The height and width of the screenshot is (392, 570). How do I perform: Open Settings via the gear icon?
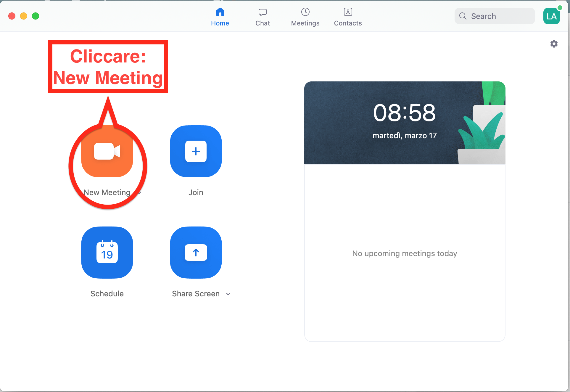(554, 44)
